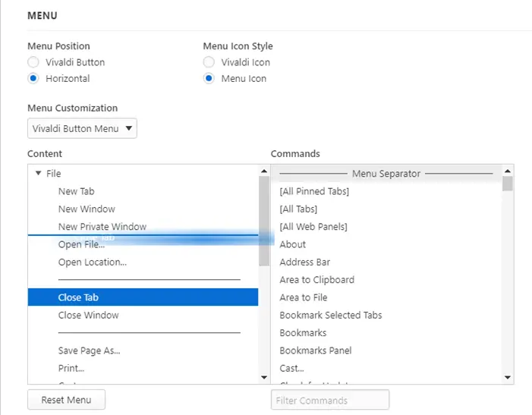
Task: Select [All Web Panels] command
Action: 386,227
